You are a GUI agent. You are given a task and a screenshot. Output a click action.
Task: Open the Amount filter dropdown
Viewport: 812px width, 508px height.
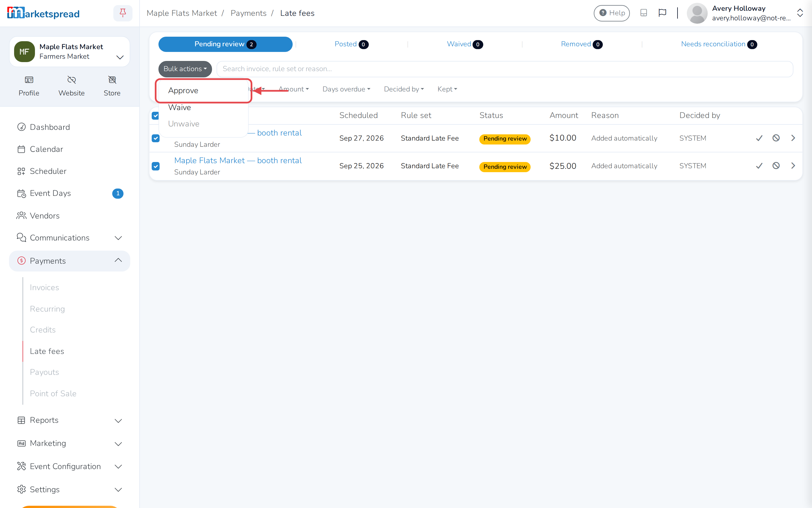coord(294,89)
